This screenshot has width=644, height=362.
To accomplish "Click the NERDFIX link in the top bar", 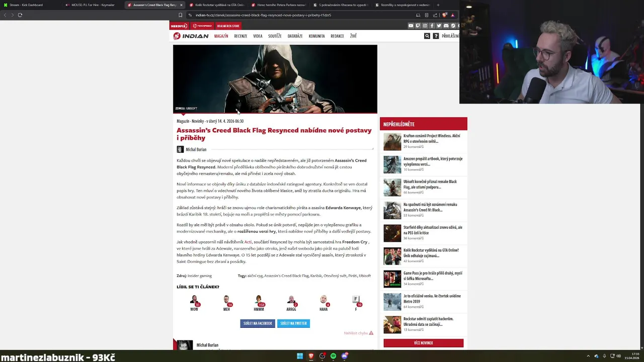I will click(x=179, y=26).
